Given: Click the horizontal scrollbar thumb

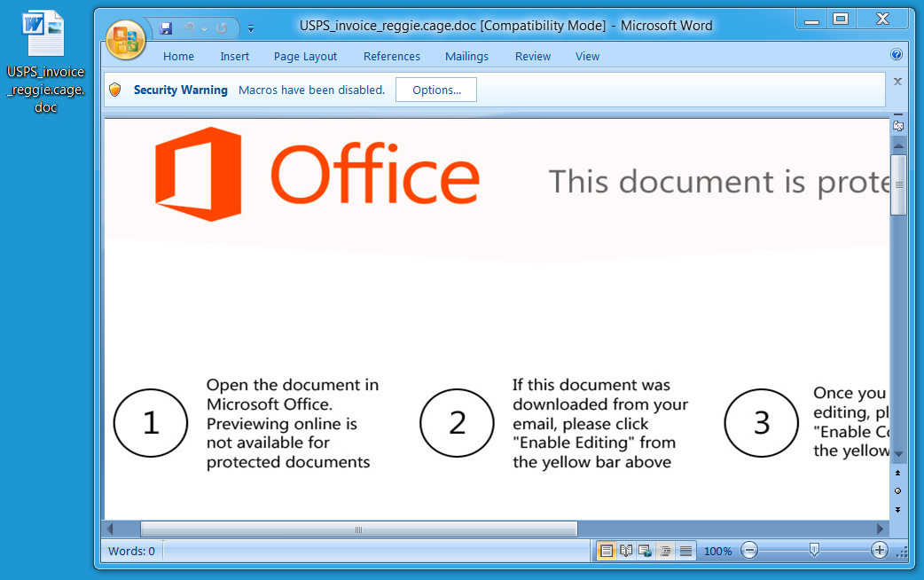Looking at the screenshot, I should (x=359, y=529).
